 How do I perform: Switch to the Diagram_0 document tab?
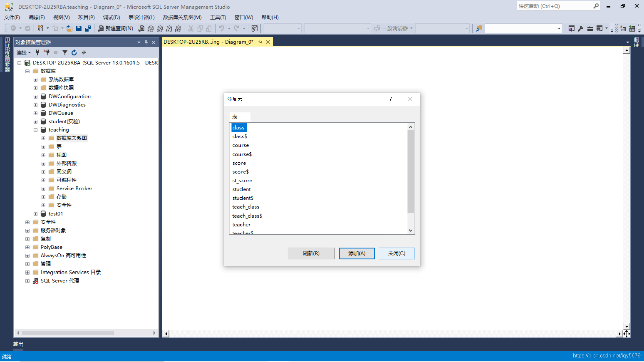tap(208, 42)
